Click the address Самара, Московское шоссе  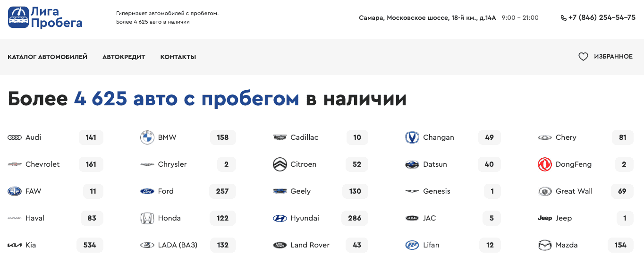pos(427,18)
